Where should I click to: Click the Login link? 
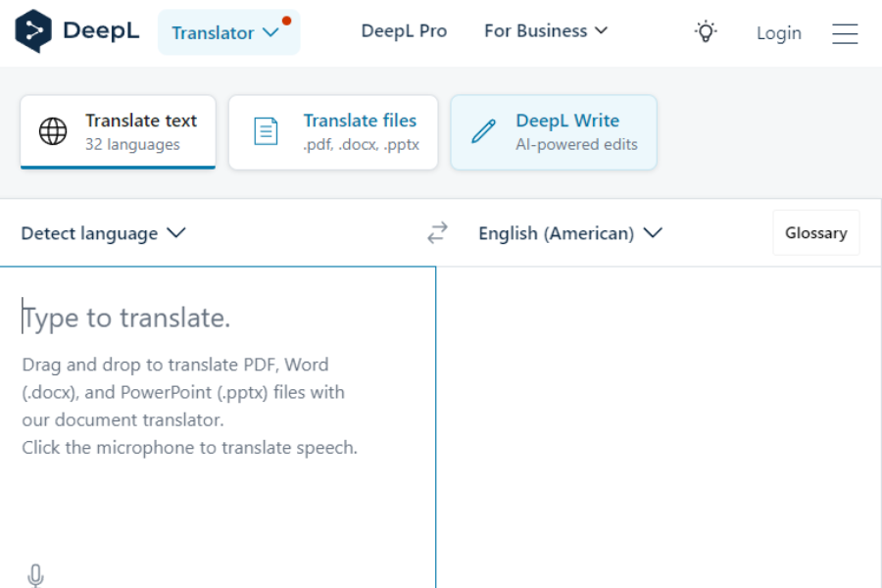coord(778,32)
